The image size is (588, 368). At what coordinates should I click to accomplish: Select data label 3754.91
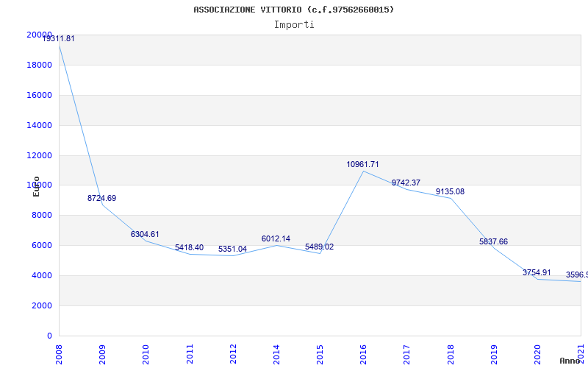coord(537,272)
